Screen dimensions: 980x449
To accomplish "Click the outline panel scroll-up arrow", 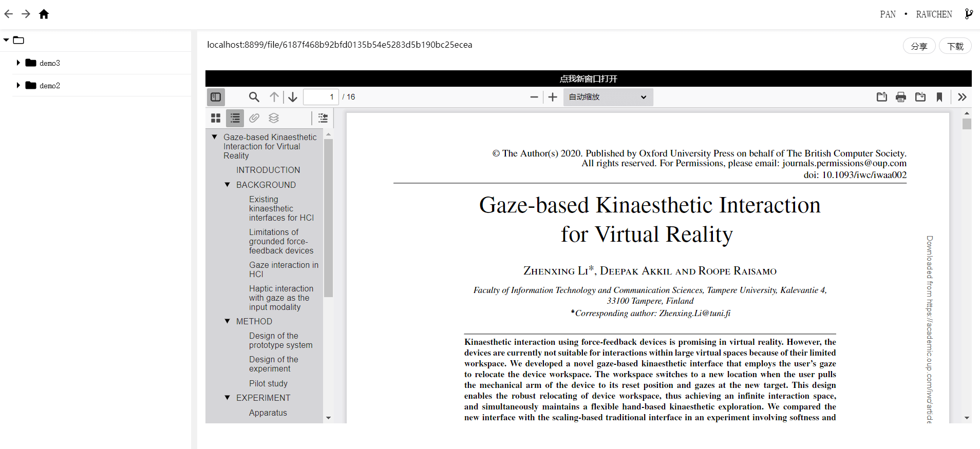I will click(x=329, y=134).
